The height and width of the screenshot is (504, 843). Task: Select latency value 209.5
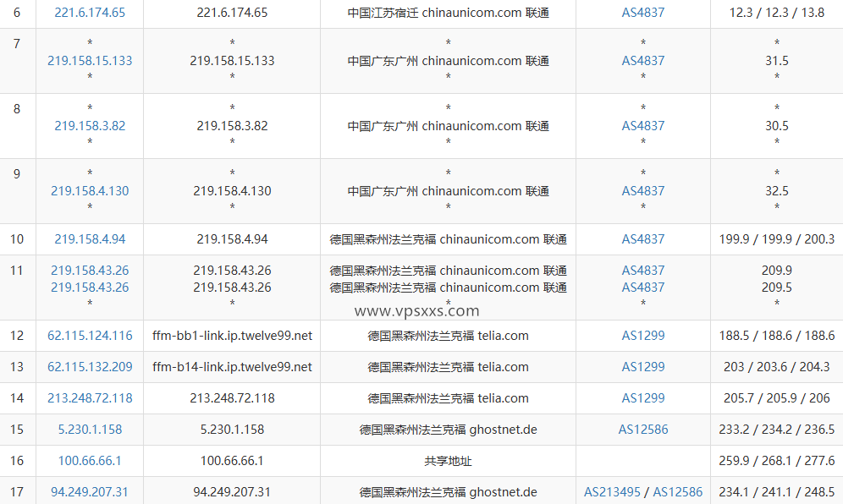click(x=777, y=288)
